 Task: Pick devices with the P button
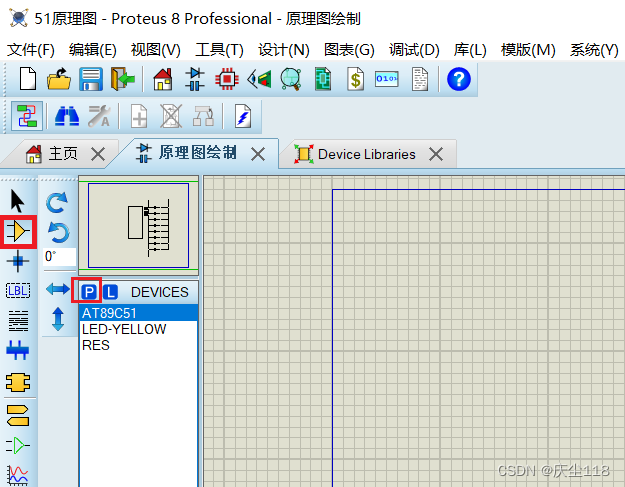click(89, 292)
